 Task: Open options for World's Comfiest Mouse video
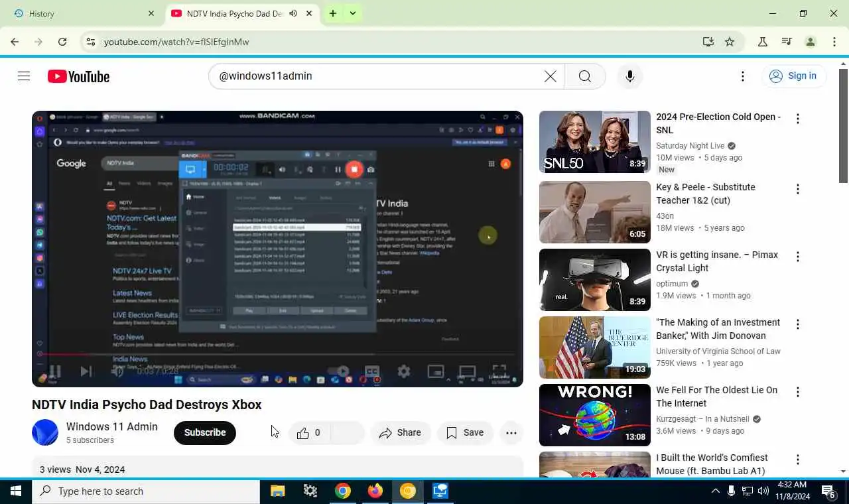798,460
